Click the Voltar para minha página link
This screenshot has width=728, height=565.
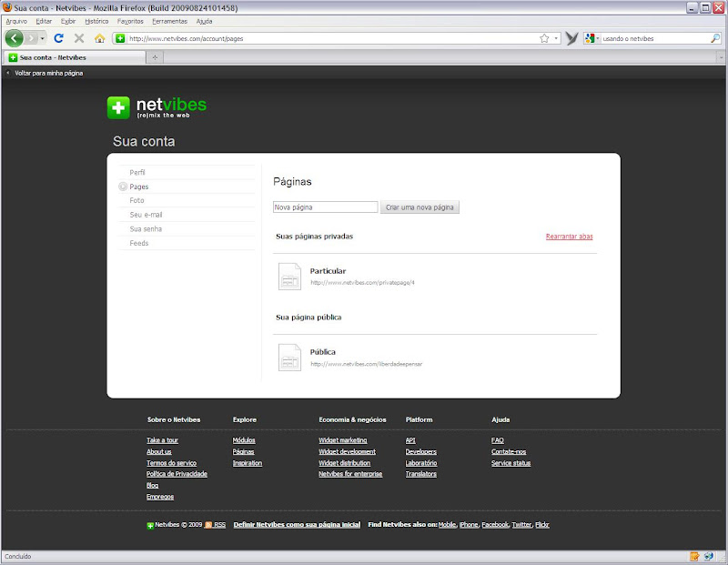pos(49,73)
